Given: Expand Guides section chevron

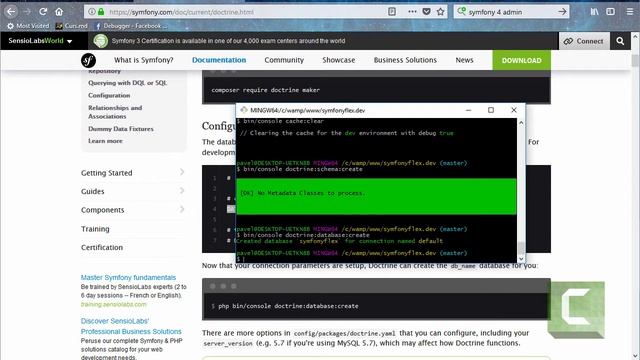Looking at the screenshot, I should [182, 191].
